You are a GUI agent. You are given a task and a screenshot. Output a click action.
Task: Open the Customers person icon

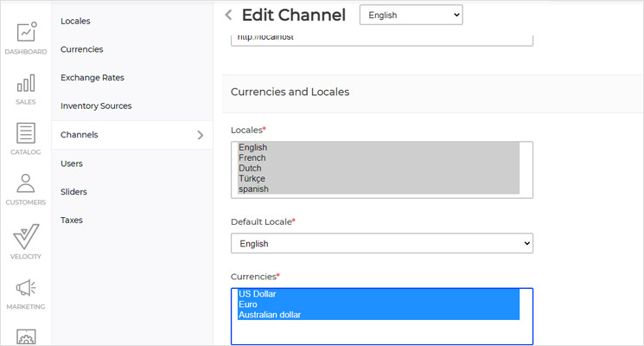pos(25,183)
